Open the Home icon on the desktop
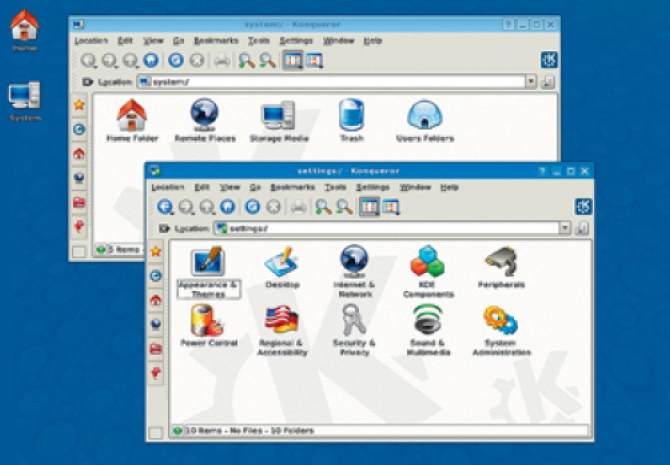 pyautogui.click(x=24, y=27)
